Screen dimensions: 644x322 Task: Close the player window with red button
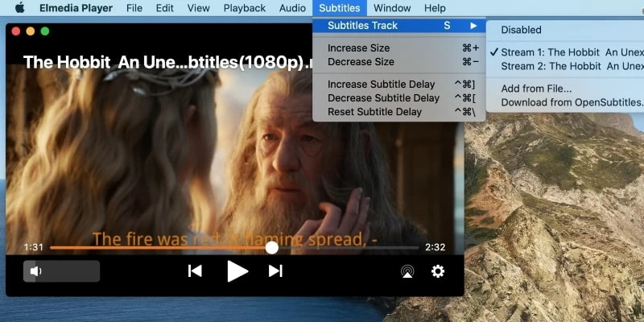point(16,31)
